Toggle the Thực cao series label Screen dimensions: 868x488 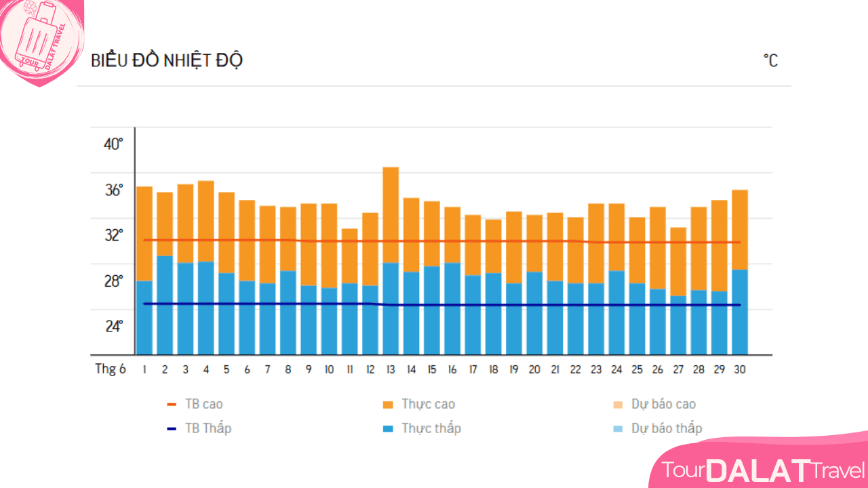tap(428, 405)
